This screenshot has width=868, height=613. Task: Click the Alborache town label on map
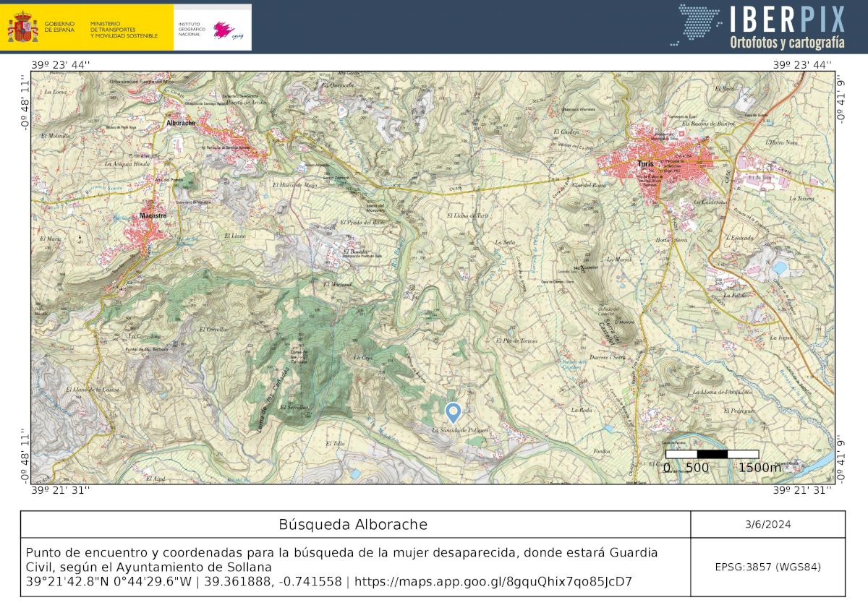[181, 124]
